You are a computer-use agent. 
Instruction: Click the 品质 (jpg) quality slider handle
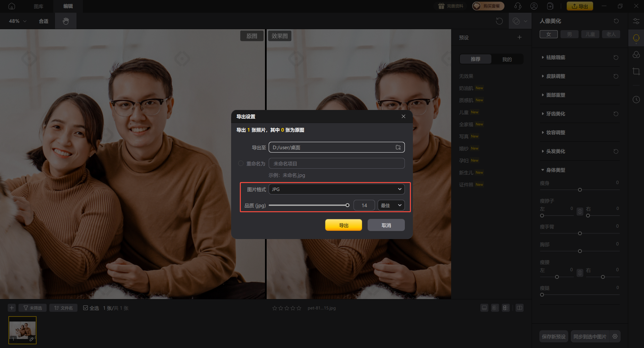(x=347, y=206)
